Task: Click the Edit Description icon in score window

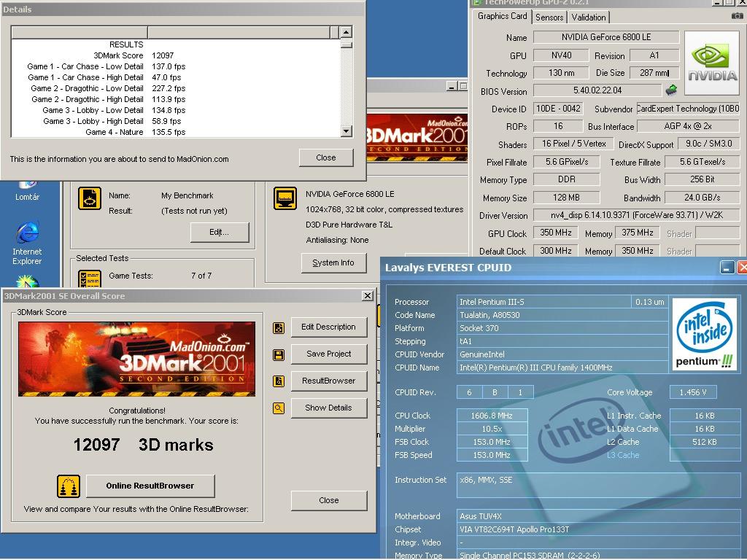Action: click(279, 327)
